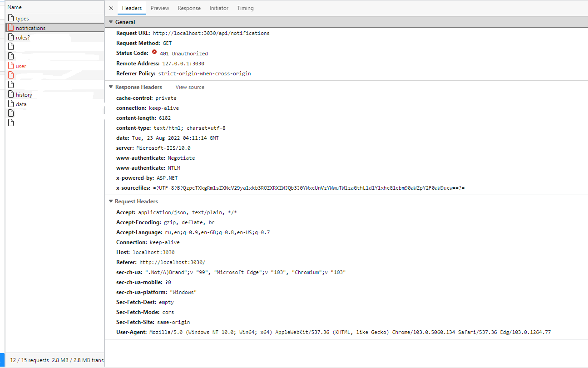588x368 pixels.
Task: Click View source for response headers
Action: pos(190,87)
